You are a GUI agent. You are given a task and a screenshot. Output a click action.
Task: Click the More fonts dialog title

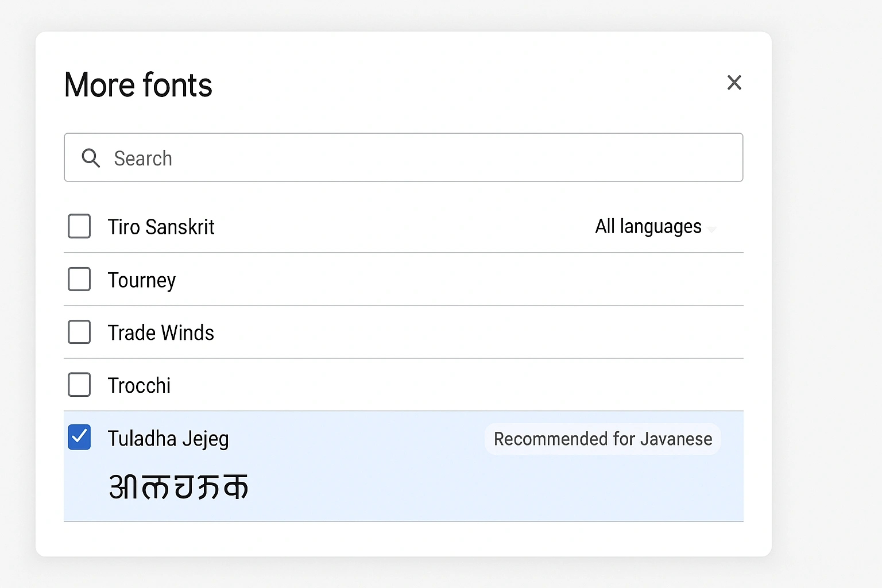pos(138,85)
